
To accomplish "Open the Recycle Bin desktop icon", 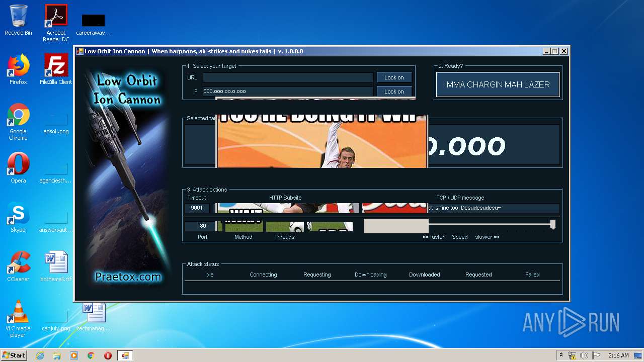I will tap(18, 20).
